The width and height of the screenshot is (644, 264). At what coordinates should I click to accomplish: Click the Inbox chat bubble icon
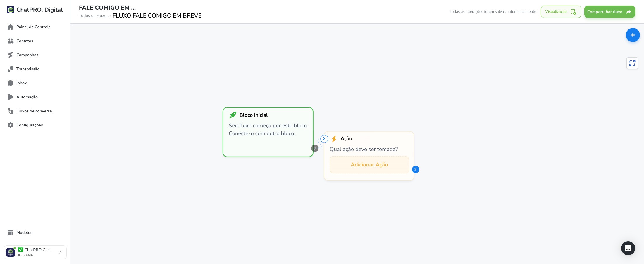click(11, 83)
